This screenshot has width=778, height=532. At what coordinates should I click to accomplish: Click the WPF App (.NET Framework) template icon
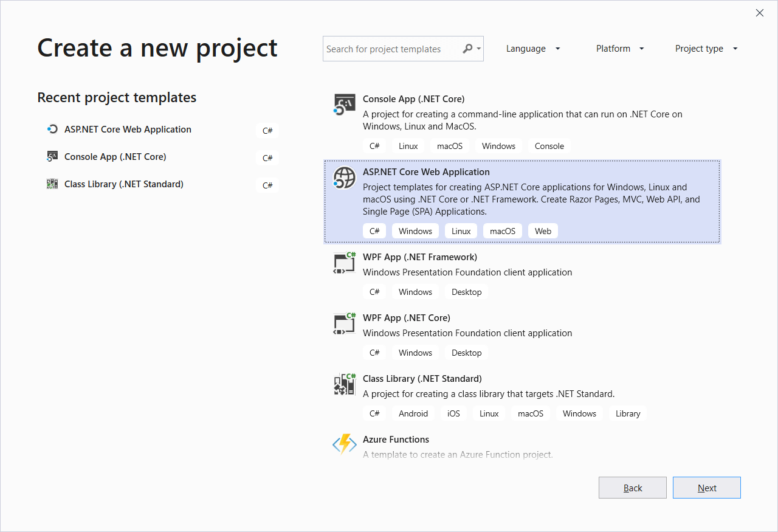tap(345, 263)
